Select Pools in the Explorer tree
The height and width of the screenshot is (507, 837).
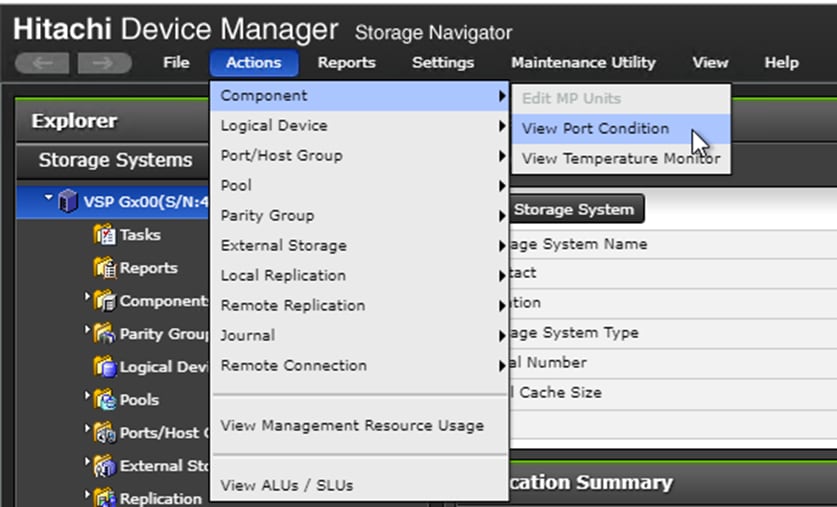click(x=139, y=400)
